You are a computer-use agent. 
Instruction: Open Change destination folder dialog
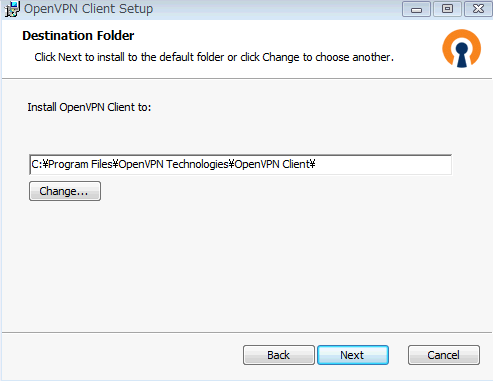tap(65, 191)
